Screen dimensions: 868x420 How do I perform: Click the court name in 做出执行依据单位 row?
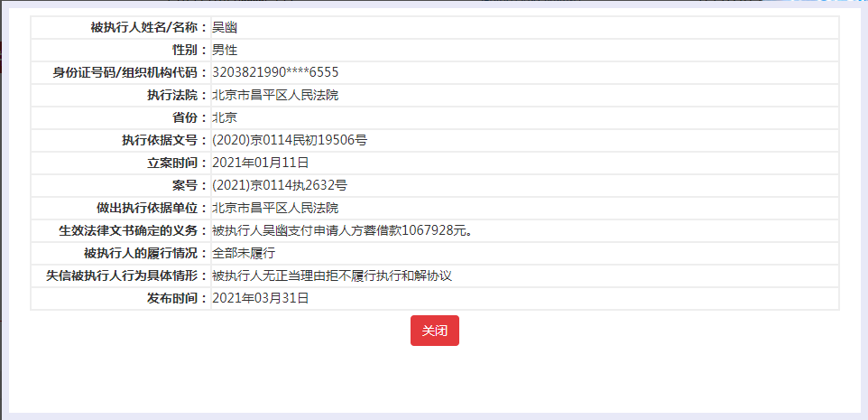click(x=275, y=208)
